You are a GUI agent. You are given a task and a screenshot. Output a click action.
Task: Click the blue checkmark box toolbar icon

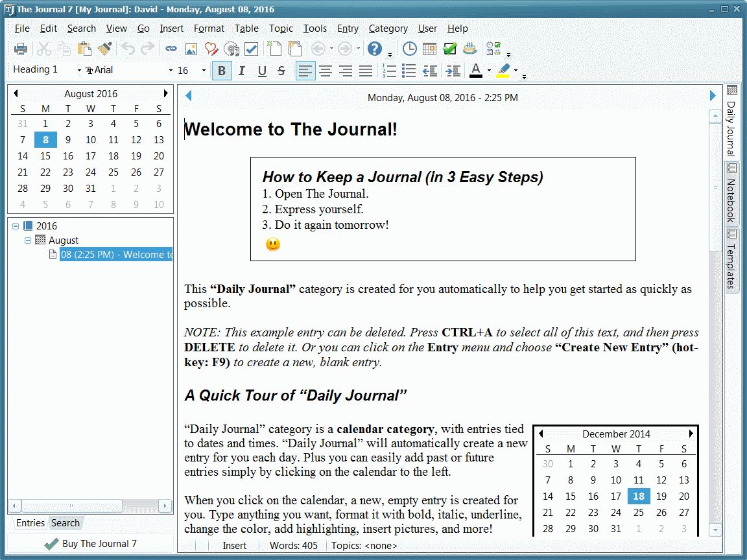tap(251, 49)
